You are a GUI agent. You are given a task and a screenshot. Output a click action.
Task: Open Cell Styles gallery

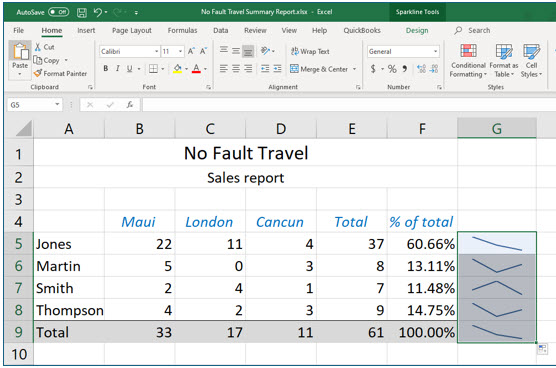tap(531, 60)
